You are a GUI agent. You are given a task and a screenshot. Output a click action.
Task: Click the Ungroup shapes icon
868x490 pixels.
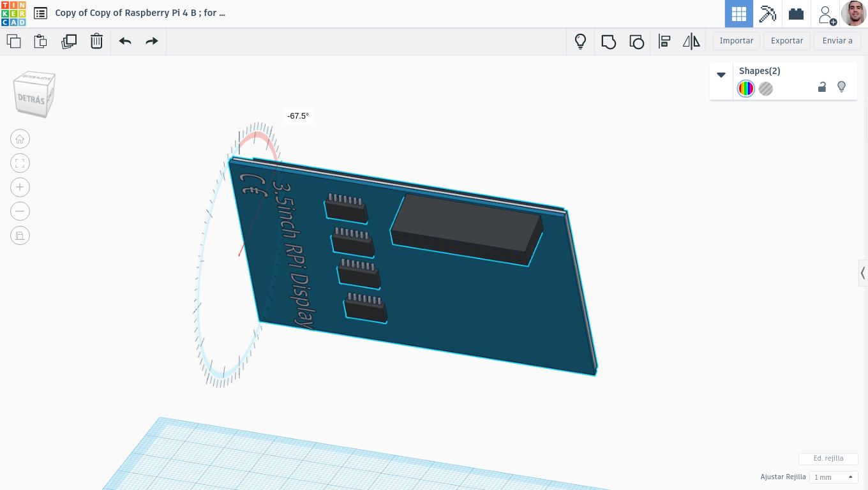636,42
